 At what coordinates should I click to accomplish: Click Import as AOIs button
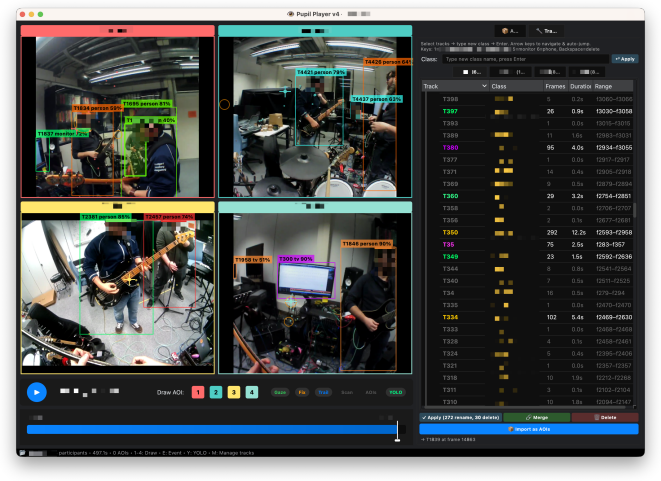coord(529,429)
